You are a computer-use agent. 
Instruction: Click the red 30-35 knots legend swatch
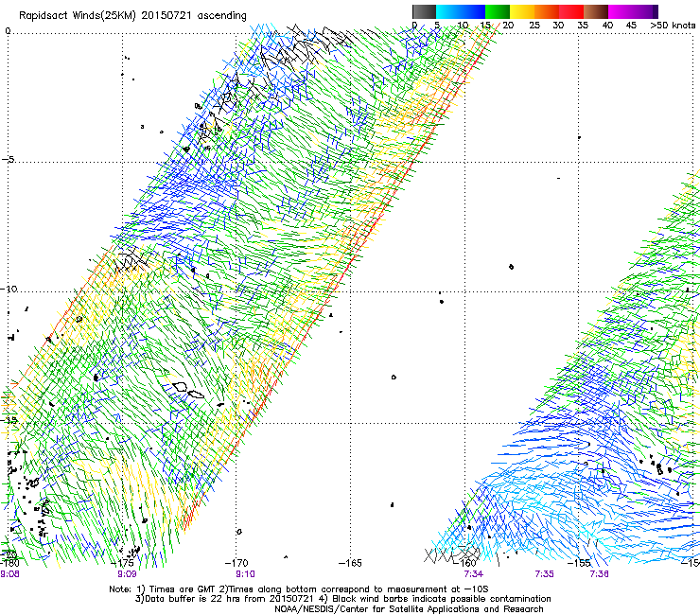point(571,11)
